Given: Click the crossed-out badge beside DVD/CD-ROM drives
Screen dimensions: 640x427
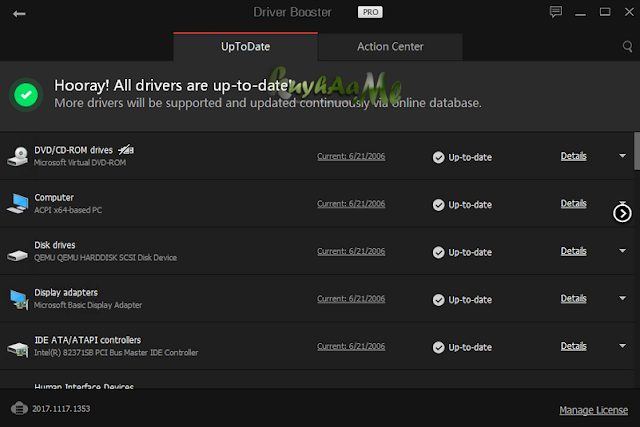Looking at the screenshot, I should (x=126, y=150).
